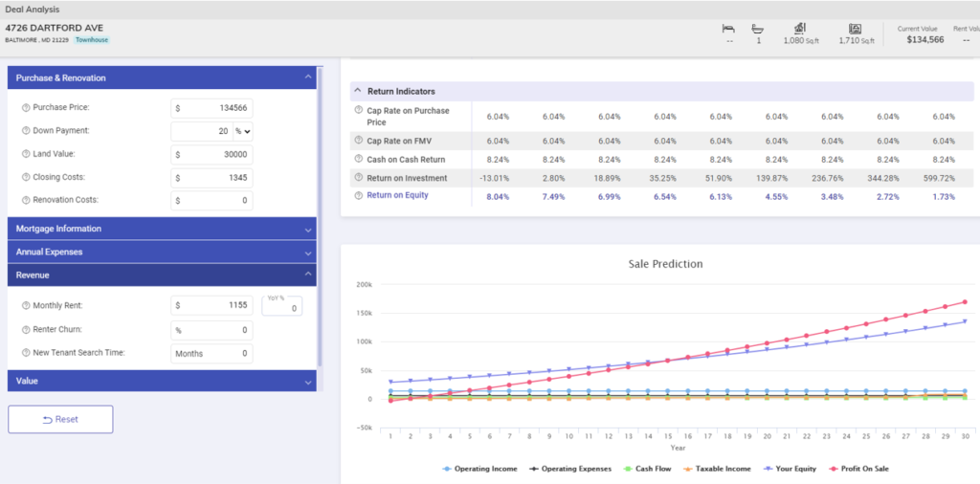Screen dimensions: 980x484
Task: Click the 1.73% Return on Equity cell
Action: click(944, 197)
